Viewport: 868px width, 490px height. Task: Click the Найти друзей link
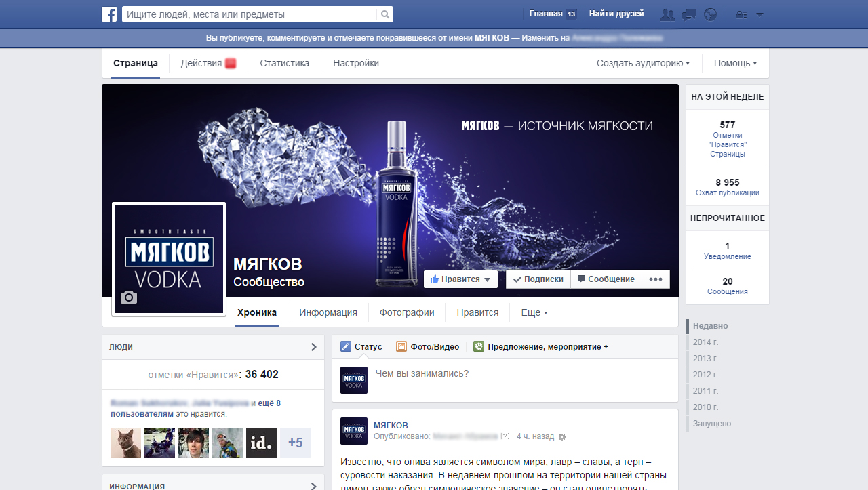point(616,14)
